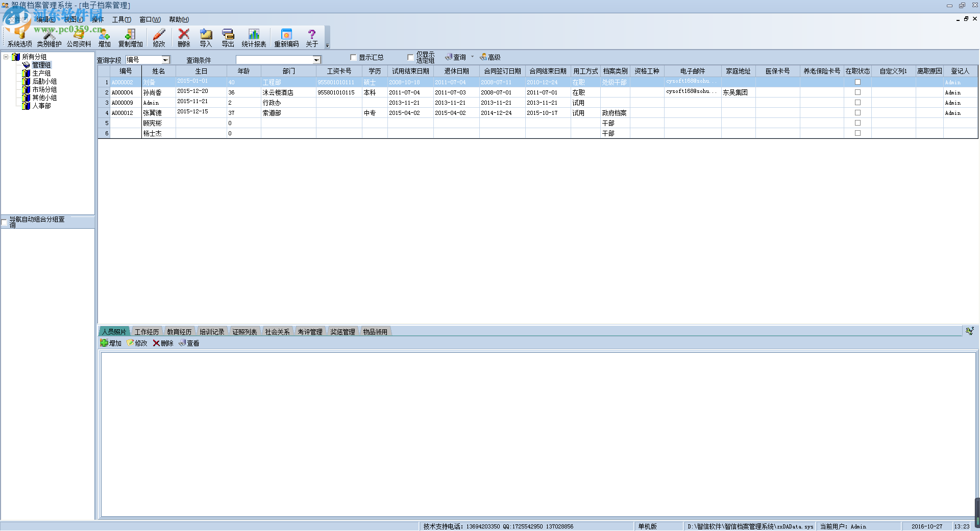Click the 复制增加 toolbar icon
This screenshot has width=980, height=531.
[x=130, y=38]
